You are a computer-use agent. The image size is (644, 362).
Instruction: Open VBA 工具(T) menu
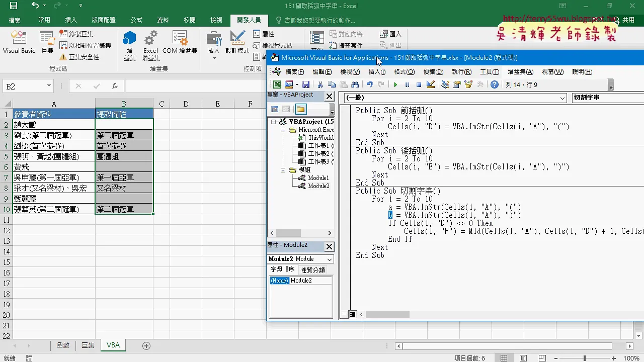point(490,72)
